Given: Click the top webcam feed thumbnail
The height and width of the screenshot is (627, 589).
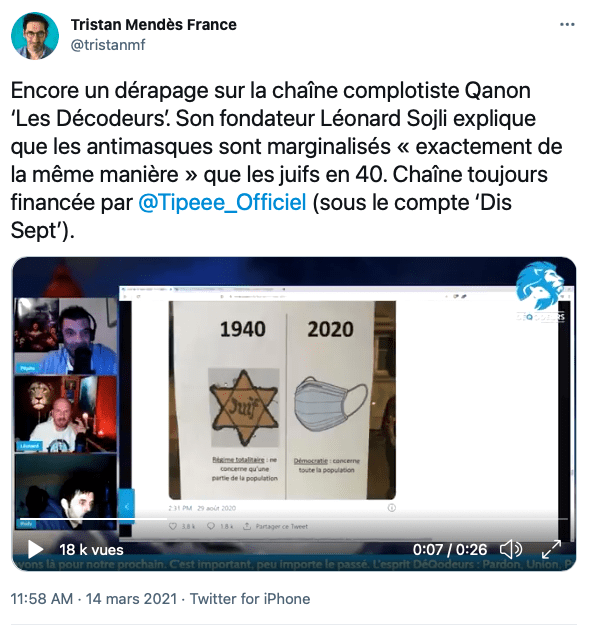Looking at the screenshot, I should pos(66,336).
